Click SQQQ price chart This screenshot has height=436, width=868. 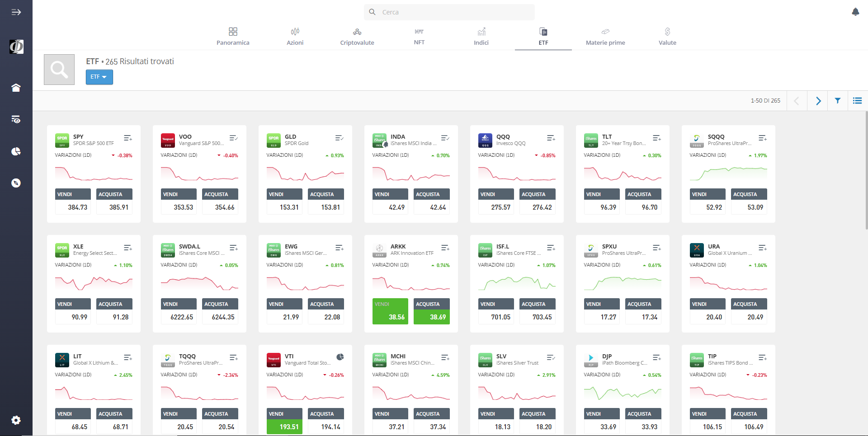point(728,173)
